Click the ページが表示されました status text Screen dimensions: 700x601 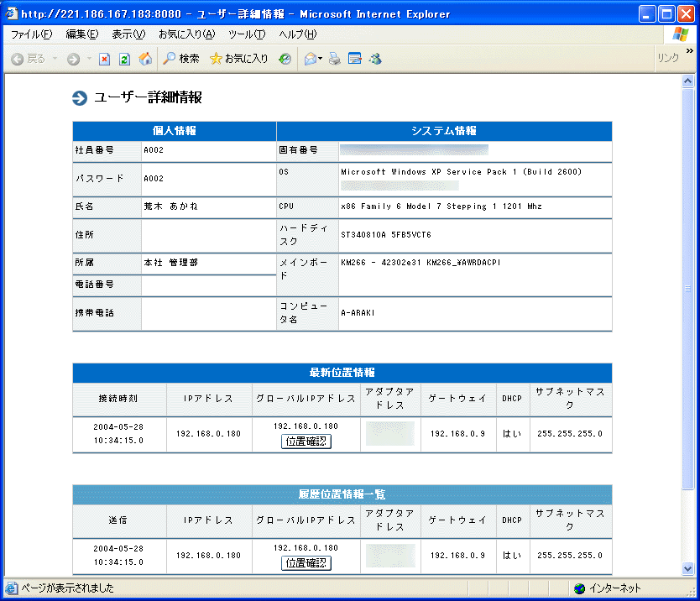68,588
